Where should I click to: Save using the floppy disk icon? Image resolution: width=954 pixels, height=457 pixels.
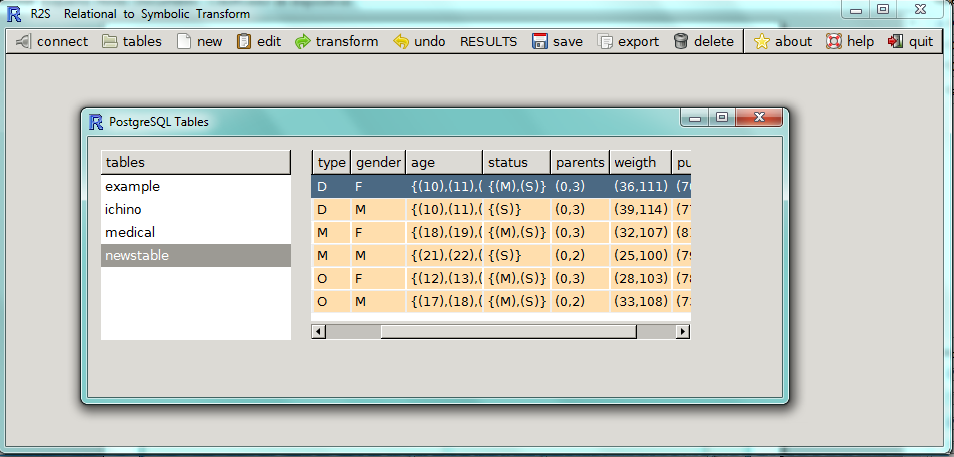(x=540, y=42)
